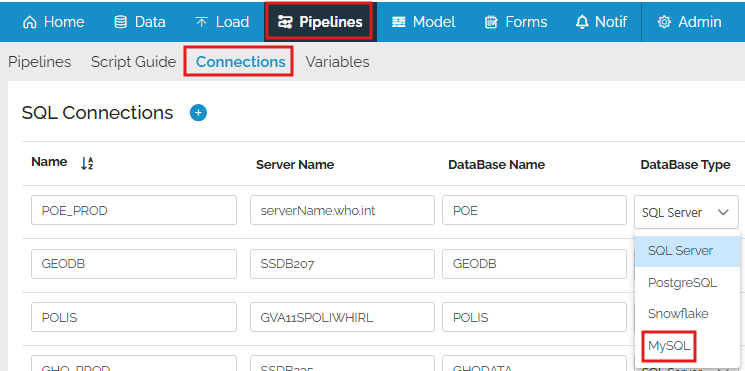Click the DataBase Name column header
The image size is (745, 371).
tap(496, 164)
